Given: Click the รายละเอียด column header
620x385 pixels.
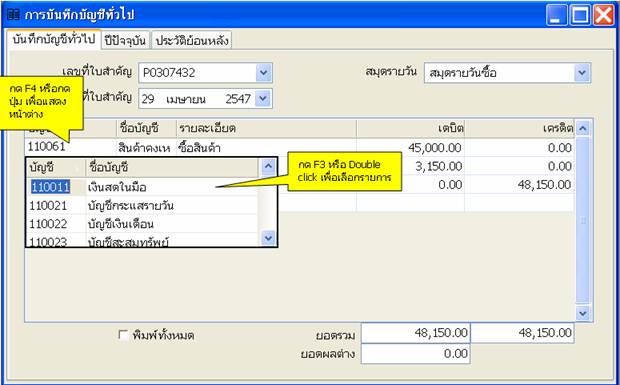Looking at the screenshot, I should [x=266, y=128].
